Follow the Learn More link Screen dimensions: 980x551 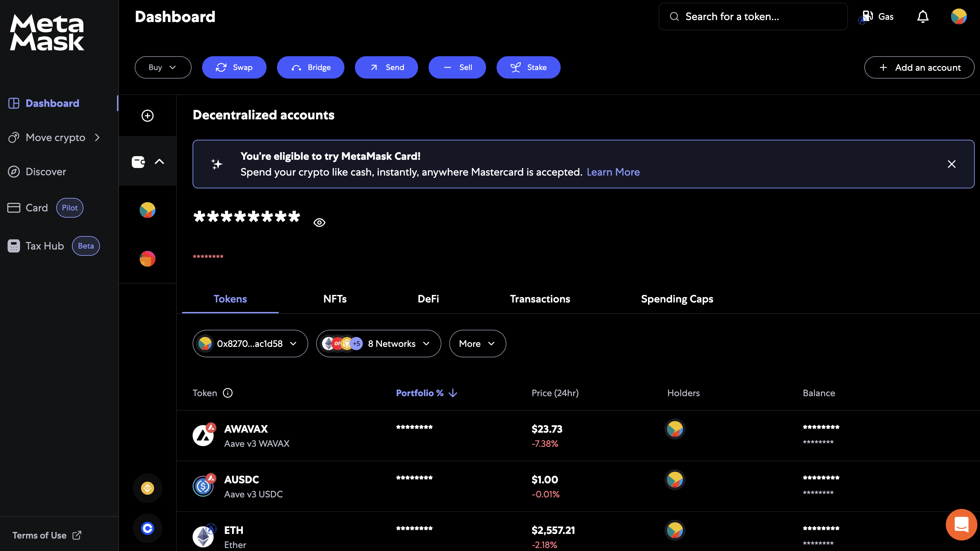pyautogui.click(x=613, y=172)
